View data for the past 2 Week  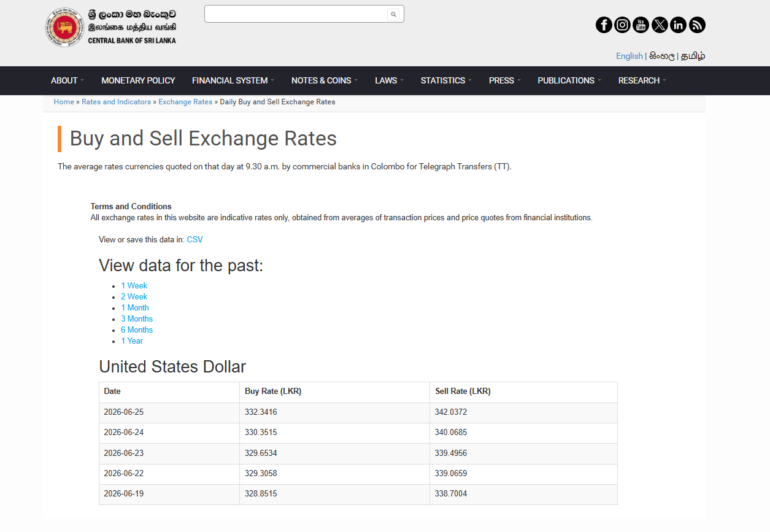(134, 296)
